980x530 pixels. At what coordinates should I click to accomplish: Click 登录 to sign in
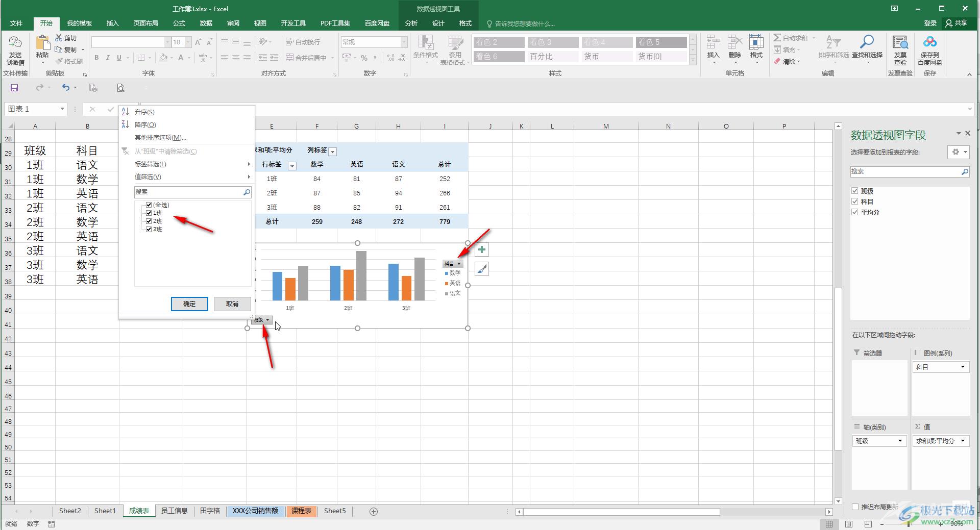click(x=930, y=23)
